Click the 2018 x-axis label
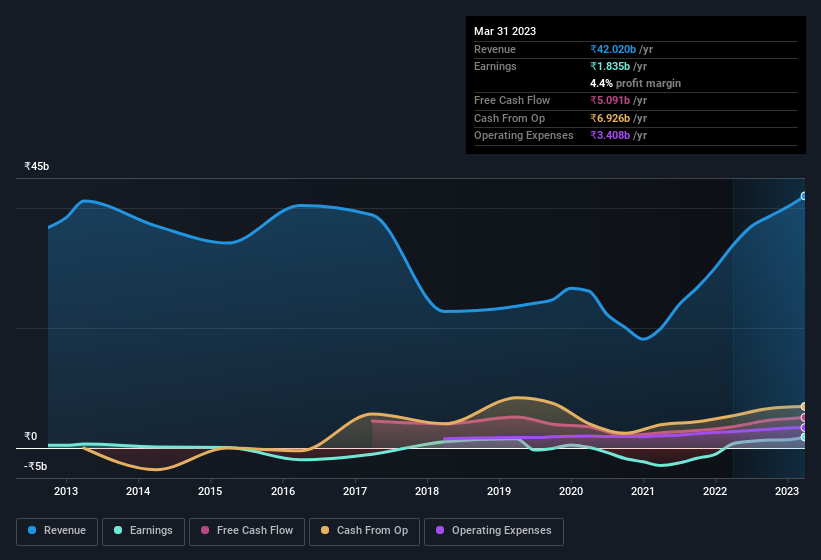The width and height of the screenshot is (821, 560). (x=427, y=491)
